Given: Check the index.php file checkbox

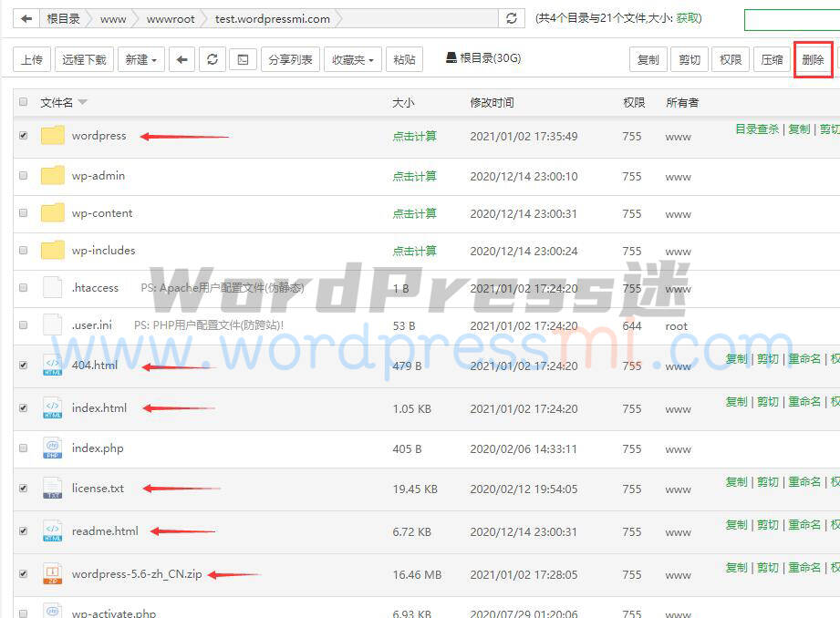Looking at the screenshot, I should 23,448.
